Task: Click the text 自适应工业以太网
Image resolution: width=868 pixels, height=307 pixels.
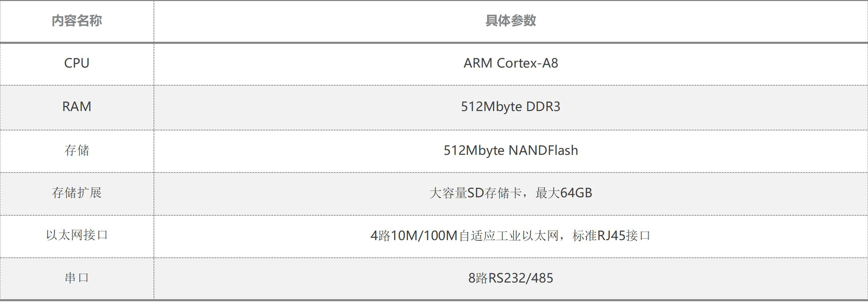Action: [x=509, y=235]
